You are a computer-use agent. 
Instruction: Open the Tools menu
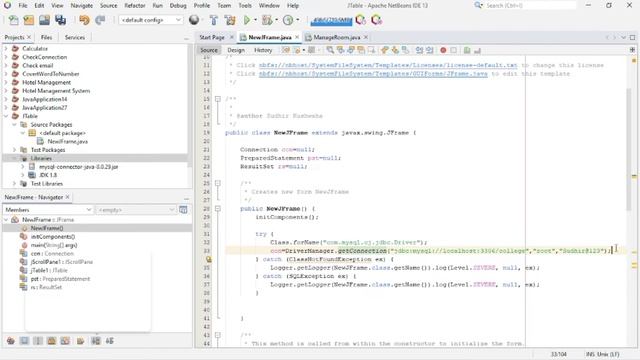click(x=245, y=6)
